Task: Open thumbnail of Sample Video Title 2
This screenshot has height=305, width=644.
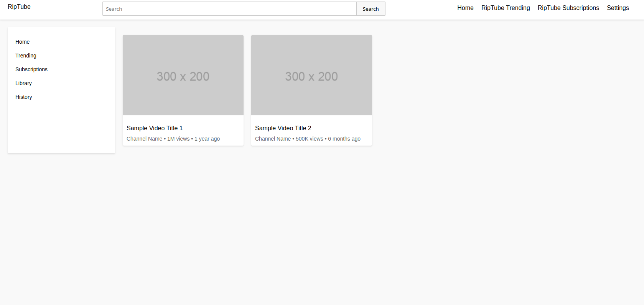Action: coord(311,75)
